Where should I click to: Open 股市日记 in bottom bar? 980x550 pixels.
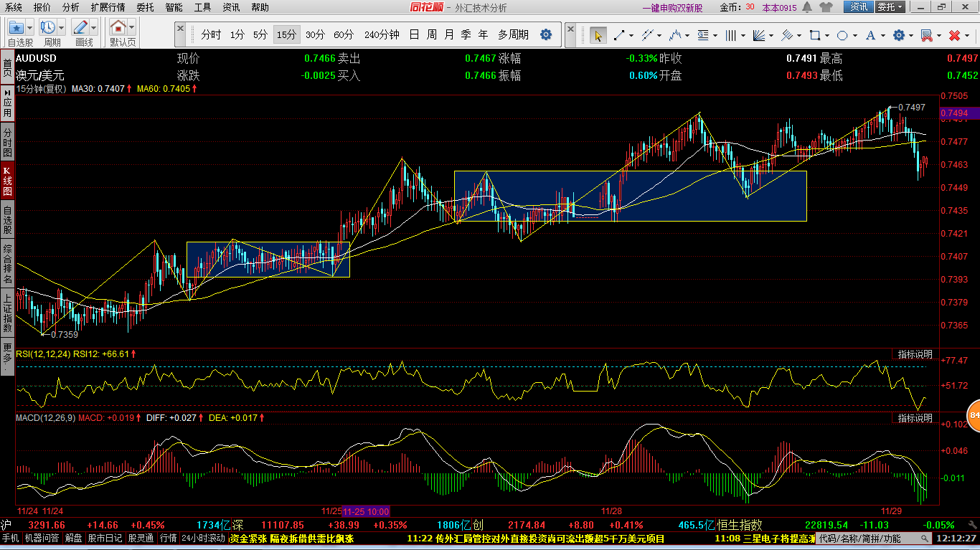[106, 538]
